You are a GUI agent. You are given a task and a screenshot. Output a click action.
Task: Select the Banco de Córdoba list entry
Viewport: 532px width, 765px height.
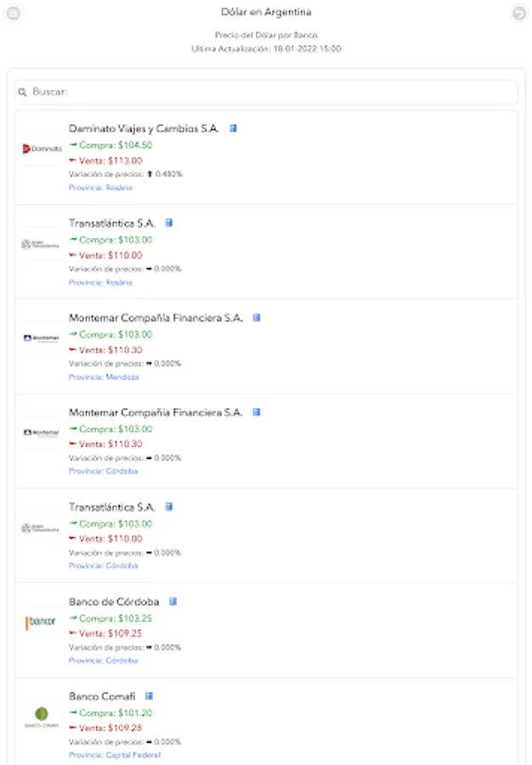click(x=266, y=629)
